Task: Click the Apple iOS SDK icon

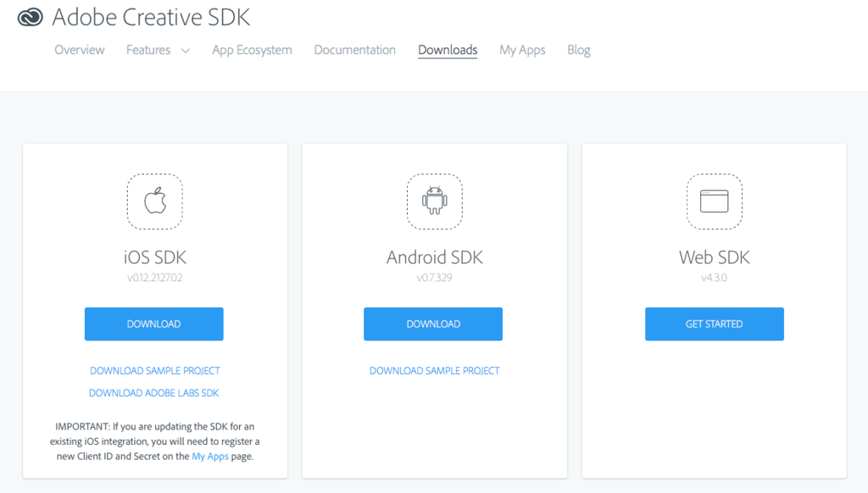Action: point(155,202)
